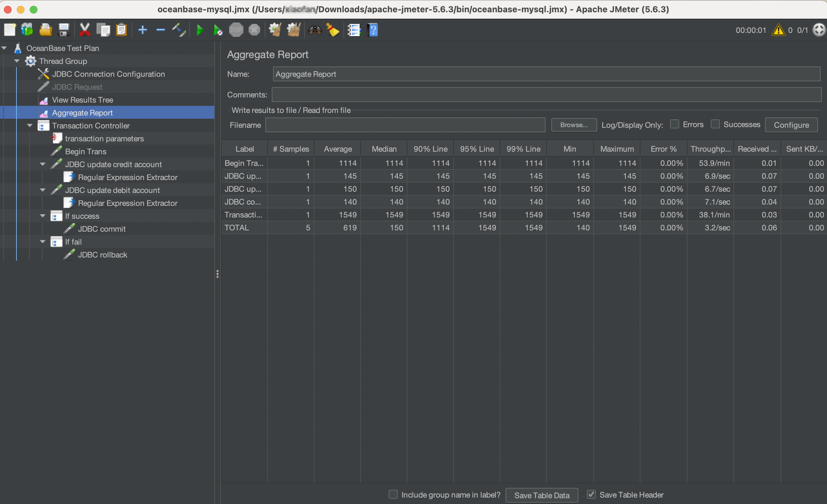Click the scissors Cut icon
This screenshot has height=504, width=827.
pos(85,30)
